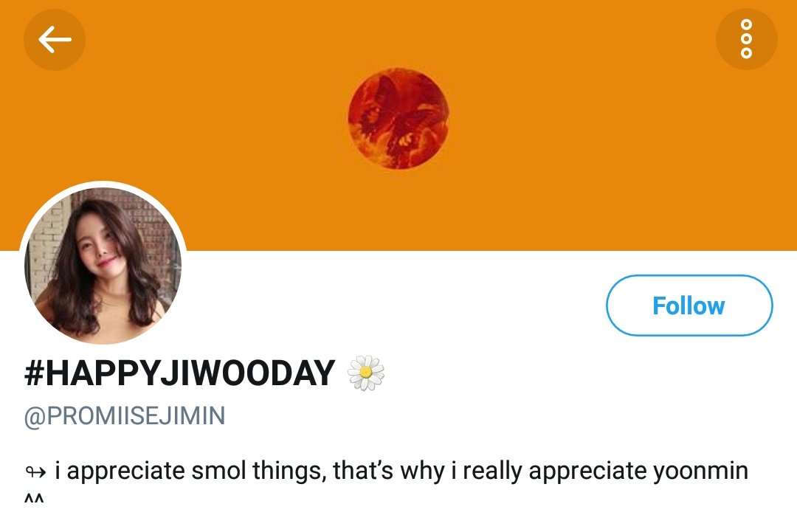Screen dimensions: 797x532
Task: Open the three-dot overflow menu
Action: click(x=746, y=39)
